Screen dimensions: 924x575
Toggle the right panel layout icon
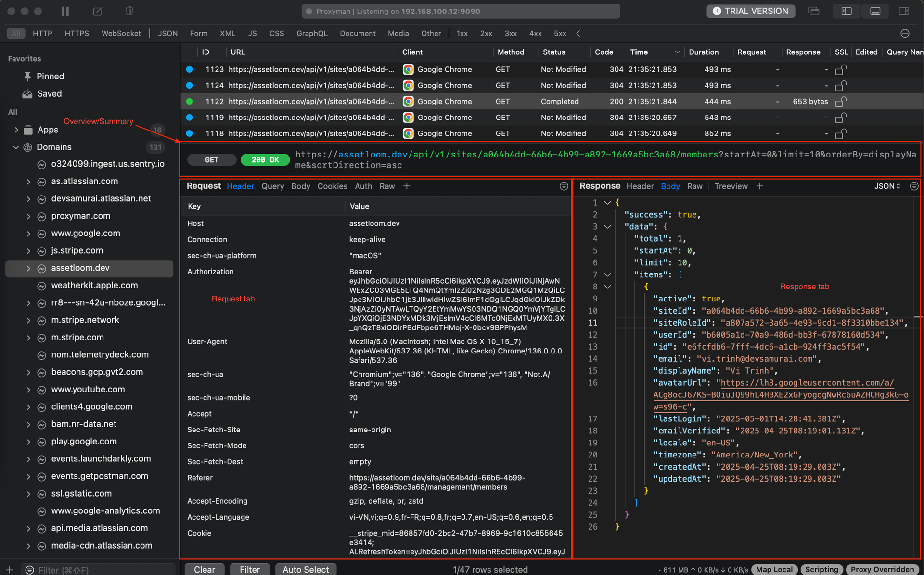pyautogui.click(x=904, y=11)
